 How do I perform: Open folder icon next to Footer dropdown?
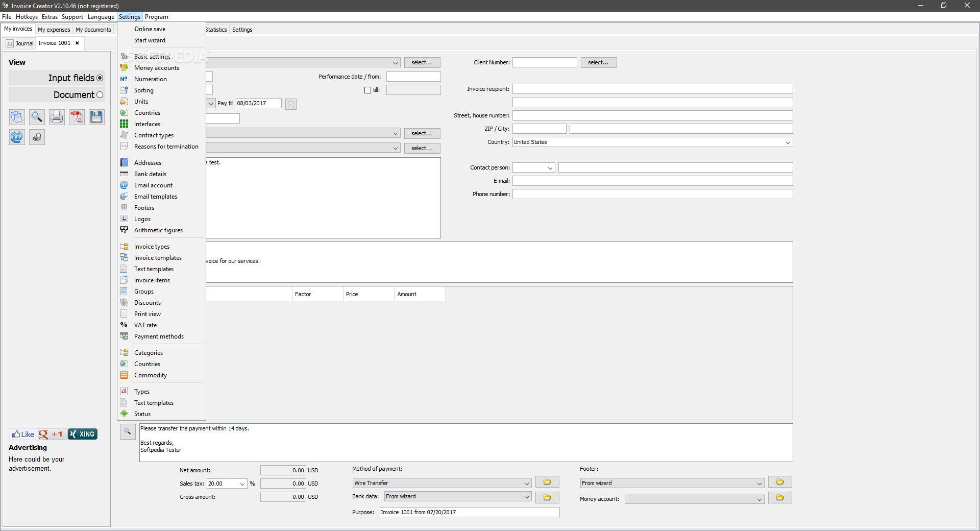click(x=780, y=482)
